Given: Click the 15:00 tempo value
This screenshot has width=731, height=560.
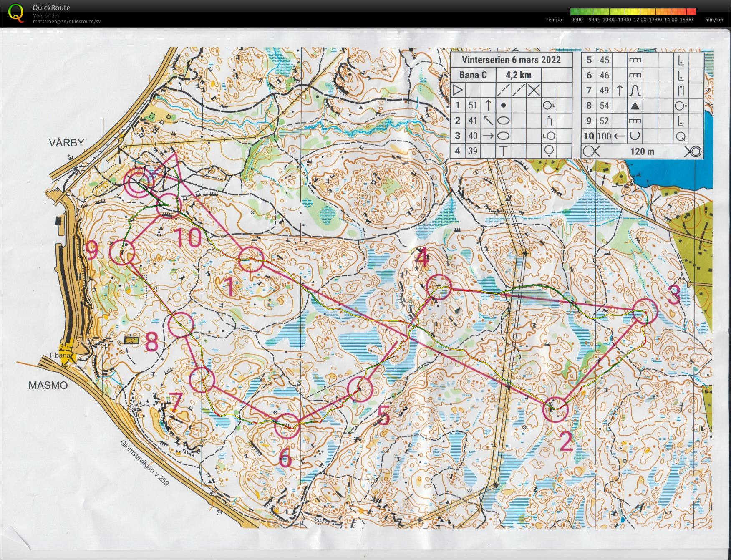Looking at the screenshot, I should pos(686,20).
